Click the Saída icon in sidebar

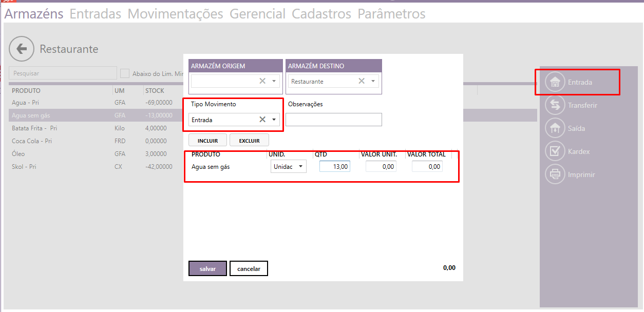coord(555,128)
